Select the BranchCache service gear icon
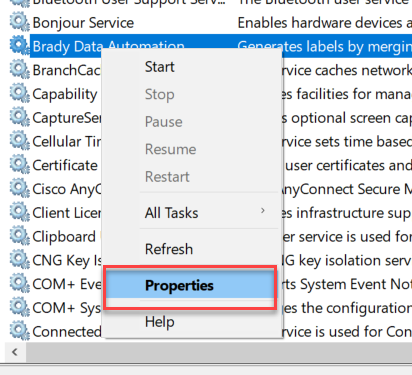 tap(19, 70)
